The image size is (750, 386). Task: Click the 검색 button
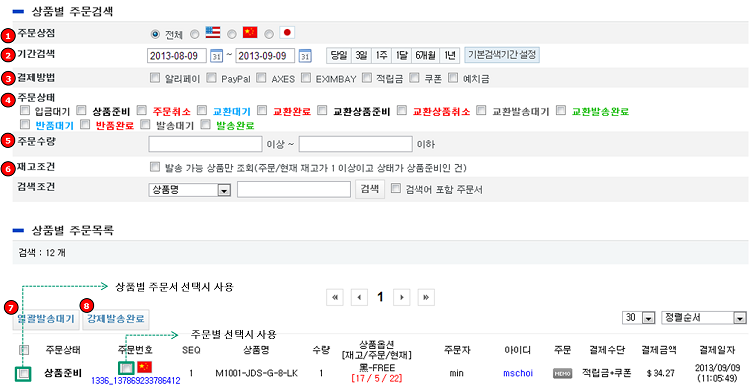pyautogui.click(x=370, y=189)
